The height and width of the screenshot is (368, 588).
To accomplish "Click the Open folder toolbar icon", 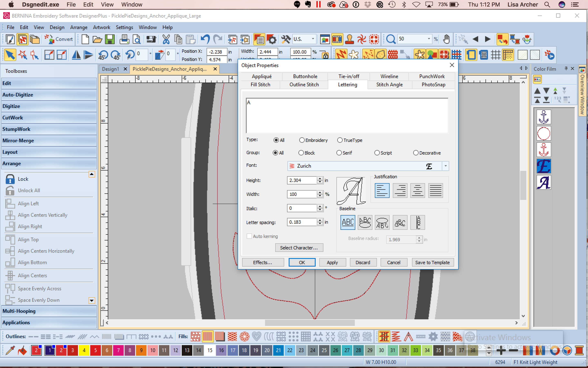I will tap(97, 39).
